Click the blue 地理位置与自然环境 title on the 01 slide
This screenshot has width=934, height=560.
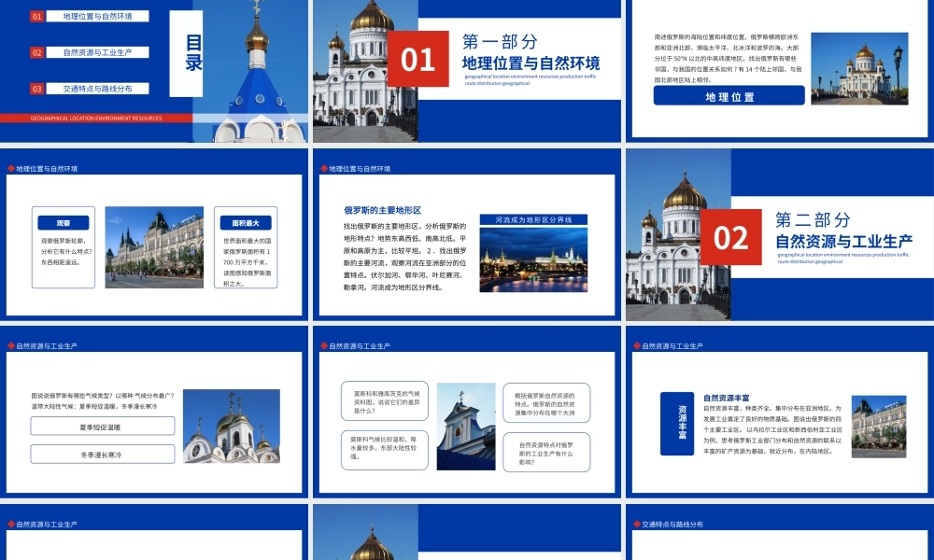point(531,63)
